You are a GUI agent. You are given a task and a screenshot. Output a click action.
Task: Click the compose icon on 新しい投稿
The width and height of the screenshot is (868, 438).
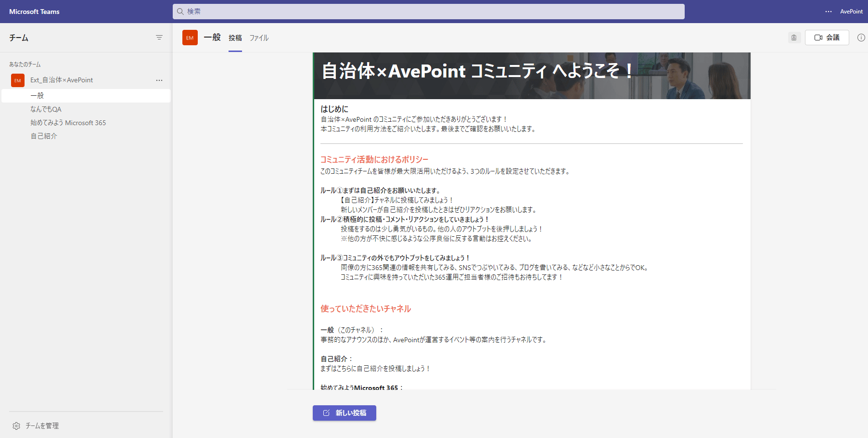click(326, 413)
